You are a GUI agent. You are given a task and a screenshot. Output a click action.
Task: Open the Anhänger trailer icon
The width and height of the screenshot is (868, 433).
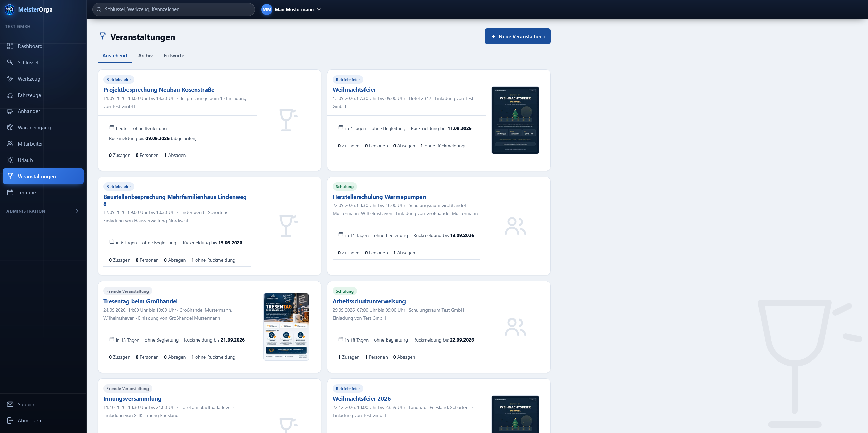[x=10, y=111]
